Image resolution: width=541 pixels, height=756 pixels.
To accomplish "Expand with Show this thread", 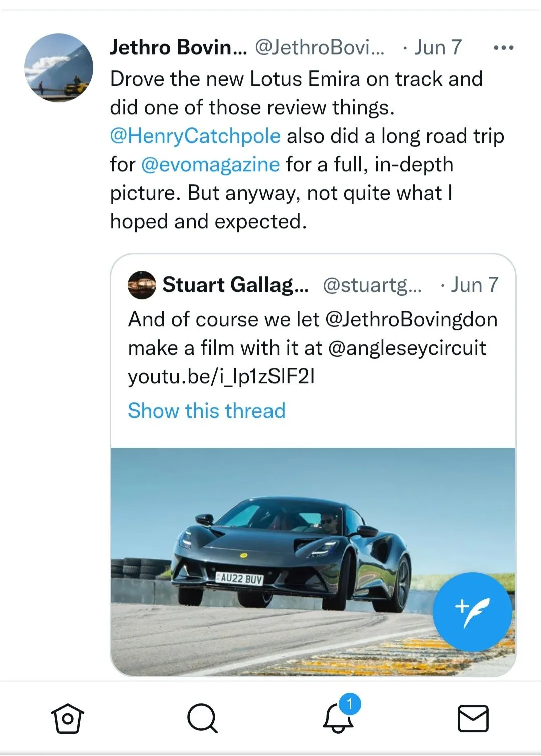I will coord(206,411).
